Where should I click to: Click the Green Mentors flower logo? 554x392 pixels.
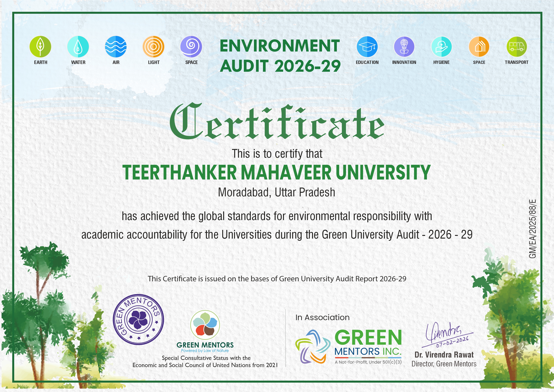tap(205, 325)
